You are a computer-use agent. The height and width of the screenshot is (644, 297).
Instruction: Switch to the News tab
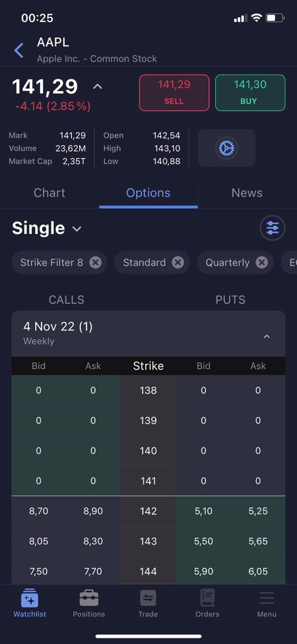[x=247, y=193]
